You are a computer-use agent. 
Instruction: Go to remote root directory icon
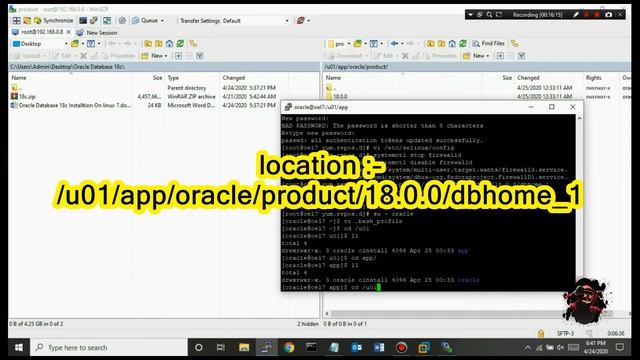click(441, 44)
